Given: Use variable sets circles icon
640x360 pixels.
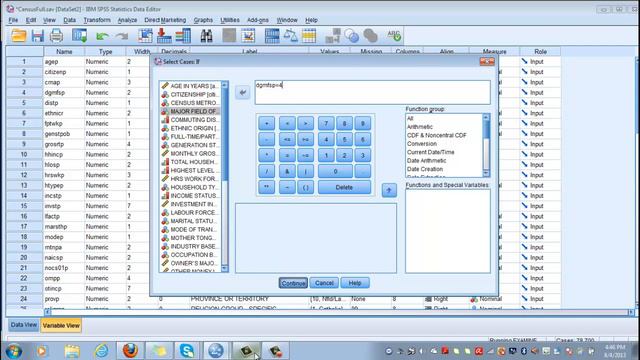Looking at the screenshot, I should click(x=351, y=36).
